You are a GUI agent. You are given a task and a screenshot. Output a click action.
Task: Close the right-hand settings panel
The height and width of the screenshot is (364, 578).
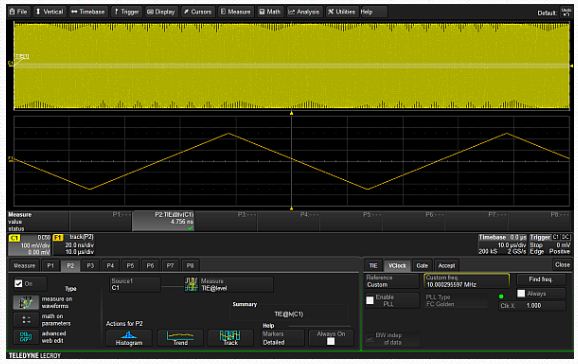click(x=563, y=265)
